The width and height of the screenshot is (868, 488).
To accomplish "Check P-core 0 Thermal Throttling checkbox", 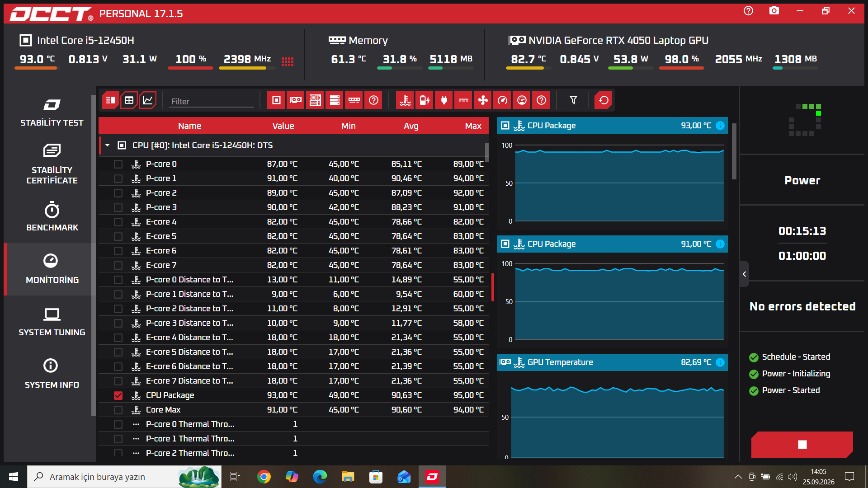I will point(118,424).
